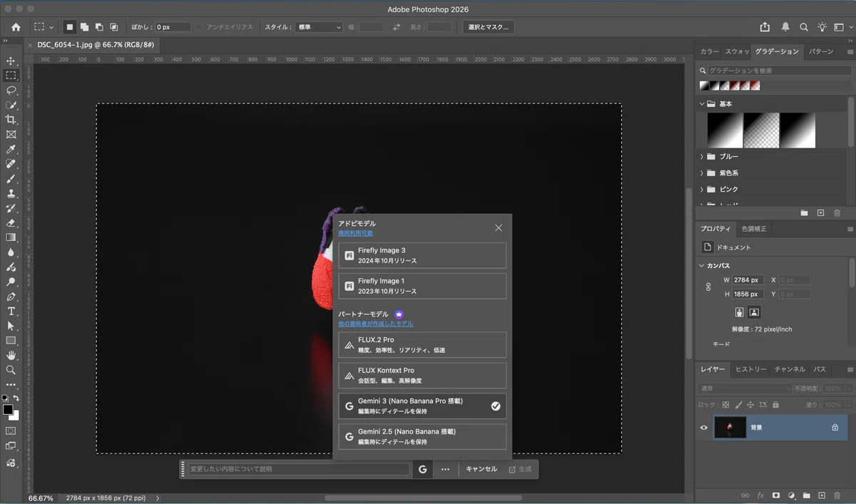Choose Add to selection mode button
This screenshot has width=856, height=504.
pyautogui.click(x=84, y=27)
